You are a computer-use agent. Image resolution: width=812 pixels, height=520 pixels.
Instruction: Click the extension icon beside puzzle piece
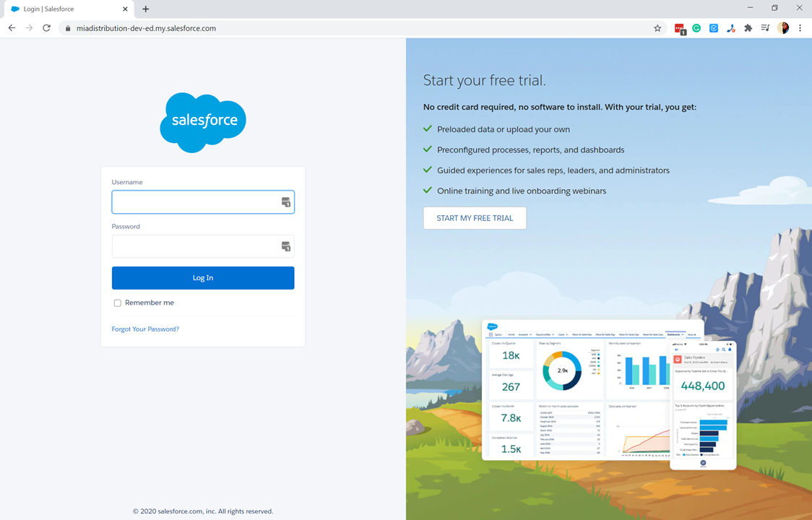pos(730,28)
